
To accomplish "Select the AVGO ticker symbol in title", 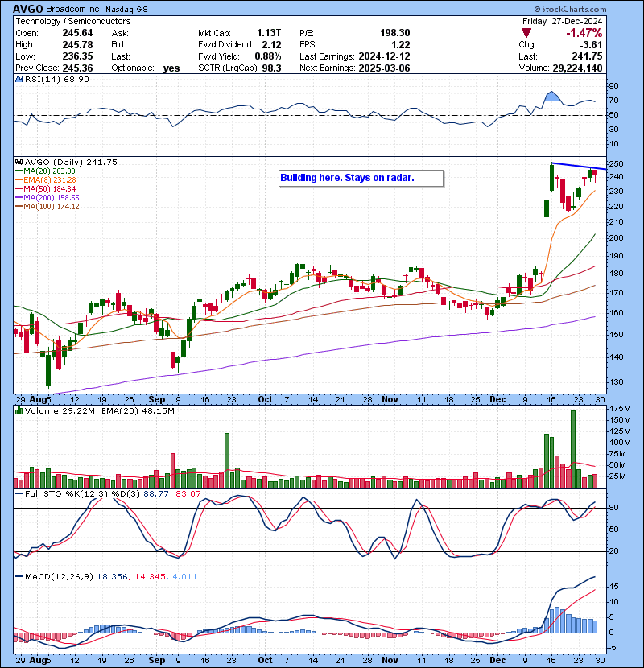I will 27,9.
